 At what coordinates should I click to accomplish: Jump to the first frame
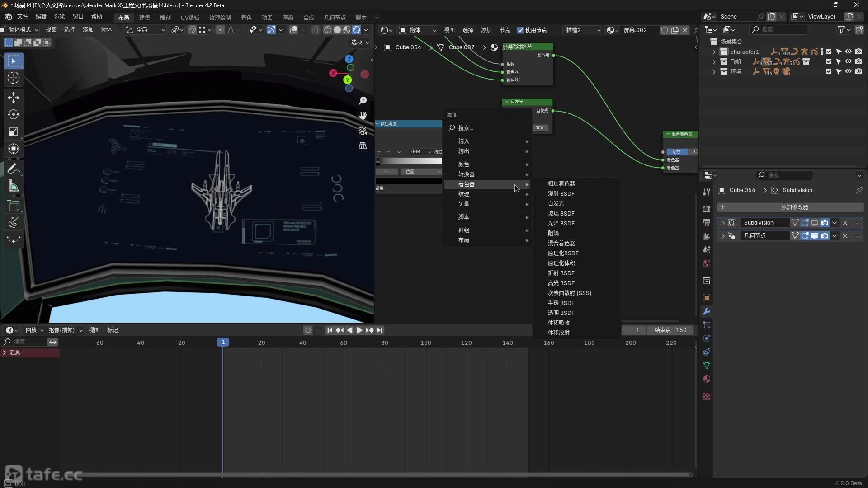330,330
